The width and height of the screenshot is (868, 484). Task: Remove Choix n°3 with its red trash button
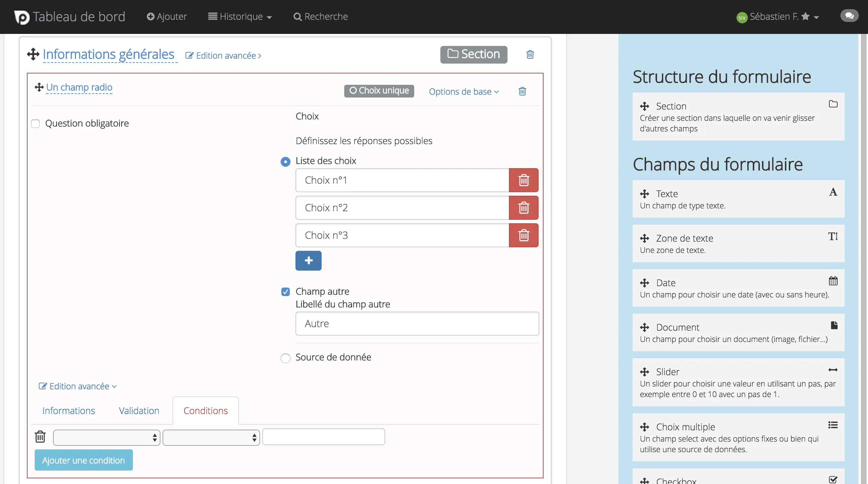[x=524, y=235]
